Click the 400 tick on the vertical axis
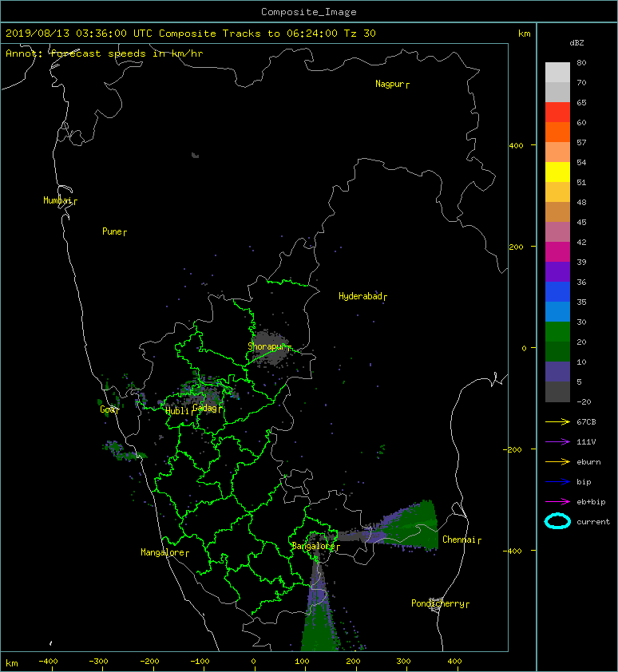The image size is (618, 672). (x=516, y=145)
